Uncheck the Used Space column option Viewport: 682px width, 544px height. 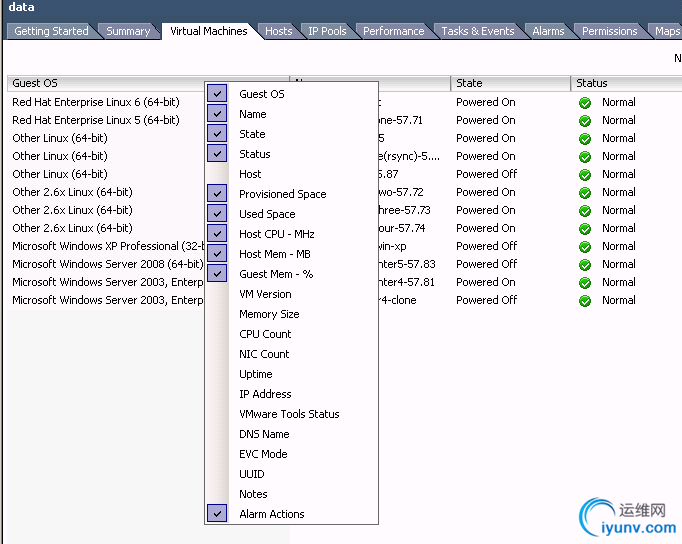coord(217,214)
